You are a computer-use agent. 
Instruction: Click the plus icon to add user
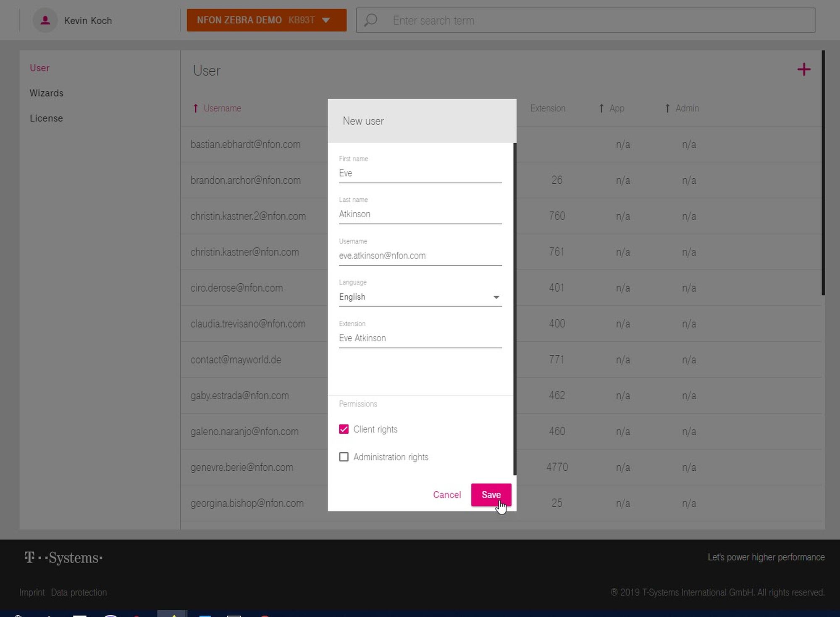803,69
